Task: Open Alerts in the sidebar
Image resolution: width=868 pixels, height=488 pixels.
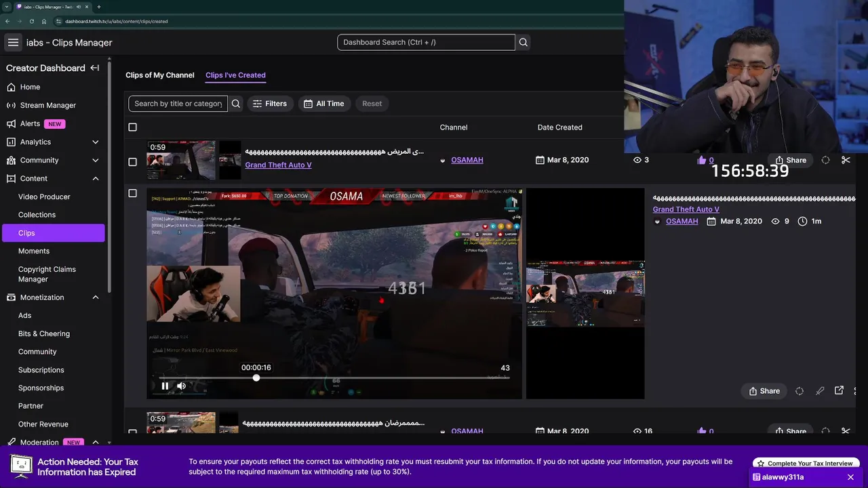Action: [x=30, y=123]
